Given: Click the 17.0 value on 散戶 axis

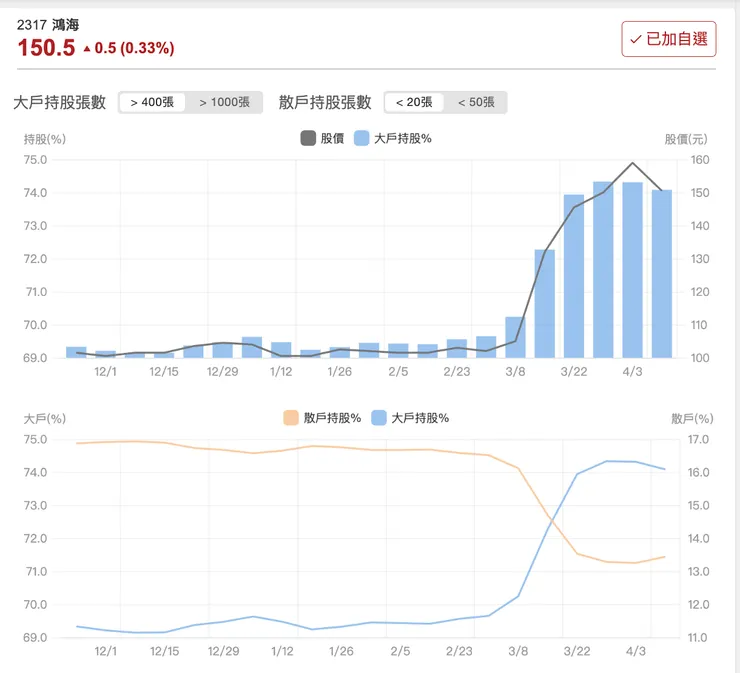Looking at the screenshot, I should [698, 439].
